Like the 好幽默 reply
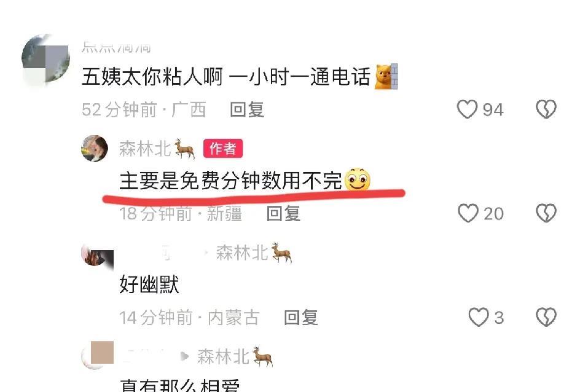This screenshot has height=392, width=580. pyautogui.click(x=478, y=317)
